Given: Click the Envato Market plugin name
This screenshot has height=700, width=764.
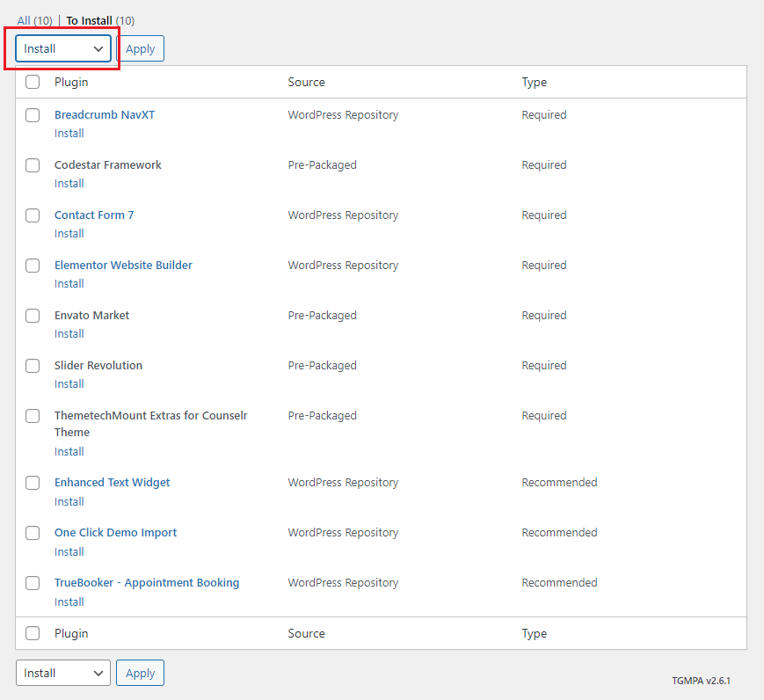Looking at the screenshot, I should 91,316.
